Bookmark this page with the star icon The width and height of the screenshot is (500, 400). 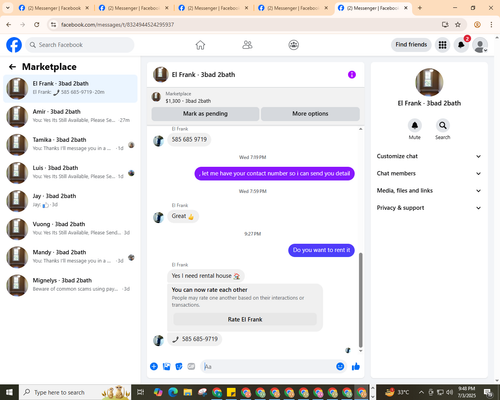(458, 25)
